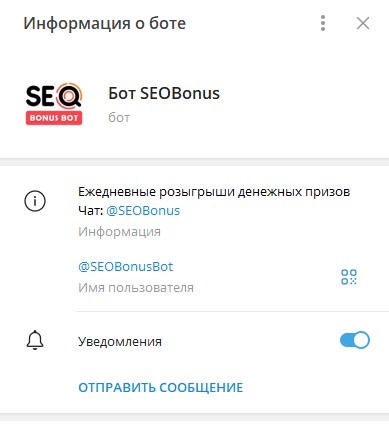Click the Информация caption under the description
This screenshot has width=389, height=433.
(119, 232)
